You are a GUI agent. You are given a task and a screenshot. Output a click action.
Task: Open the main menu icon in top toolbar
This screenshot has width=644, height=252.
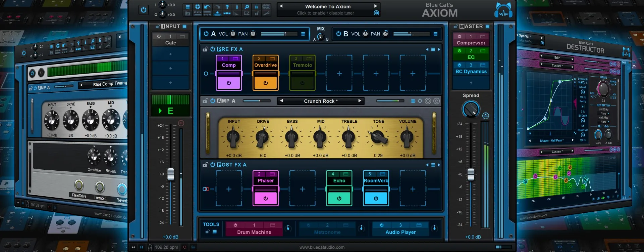188,7
